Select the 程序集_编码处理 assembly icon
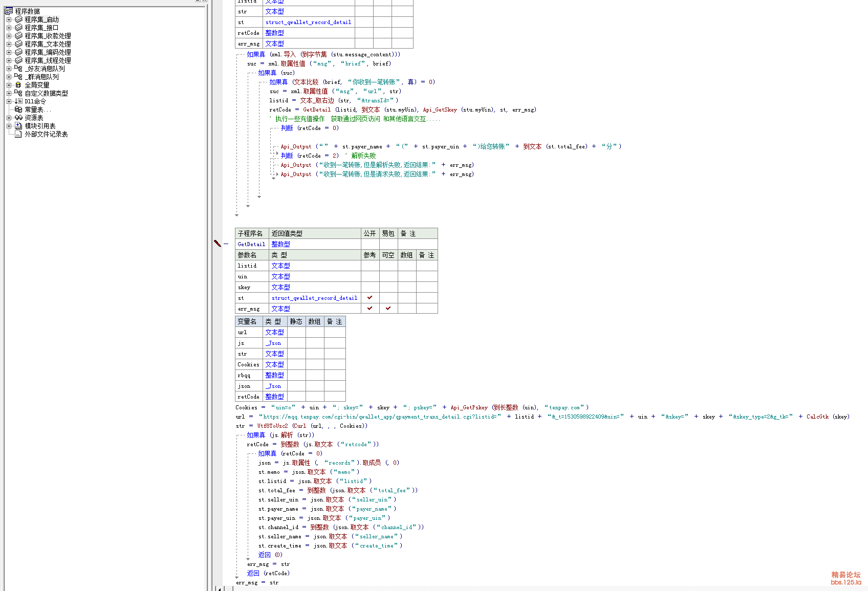Screen dimensions: 868x591 pos(19,52)
